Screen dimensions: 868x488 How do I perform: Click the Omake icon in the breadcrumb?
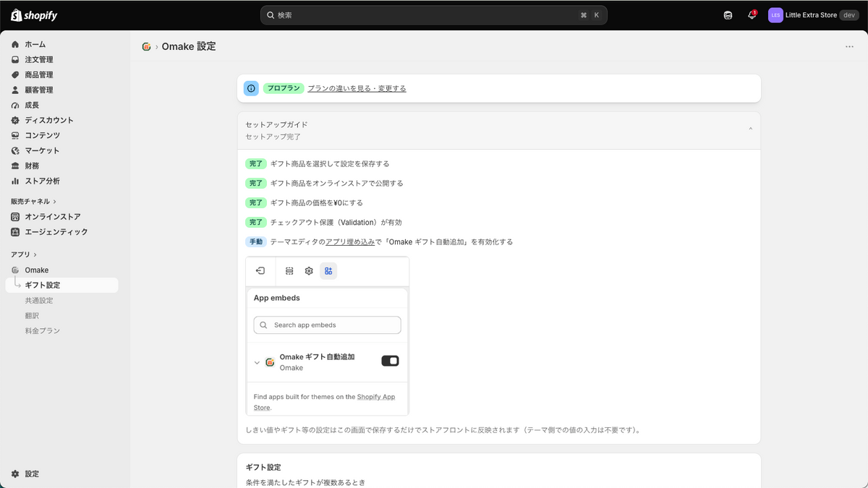(x=146, y=46)
